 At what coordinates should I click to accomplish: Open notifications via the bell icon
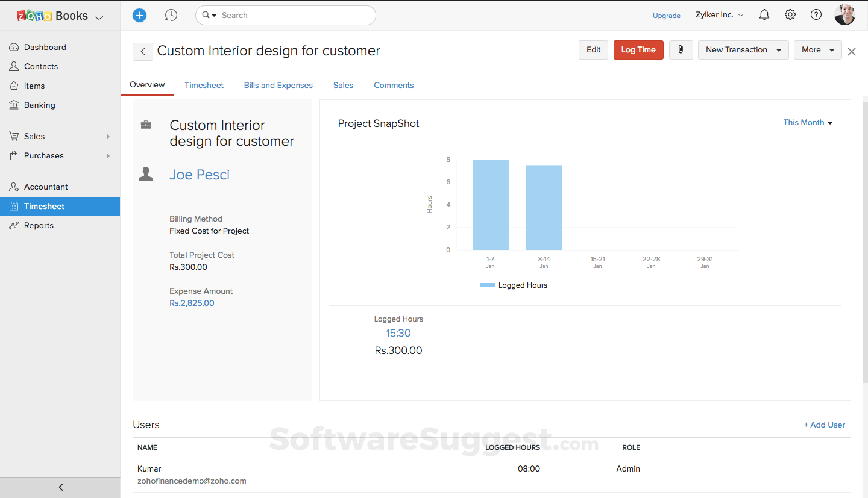764,14
